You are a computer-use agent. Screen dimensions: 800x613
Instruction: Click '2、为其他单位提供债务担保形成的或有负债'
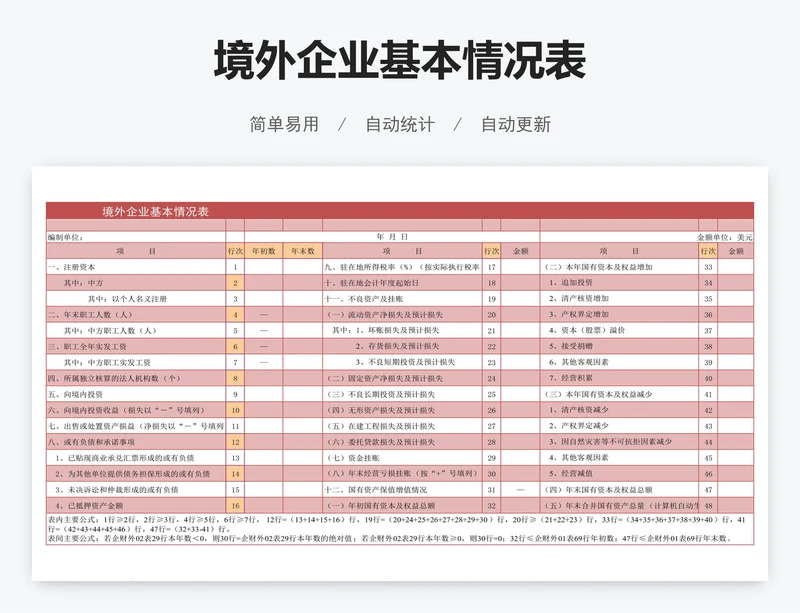136,474
